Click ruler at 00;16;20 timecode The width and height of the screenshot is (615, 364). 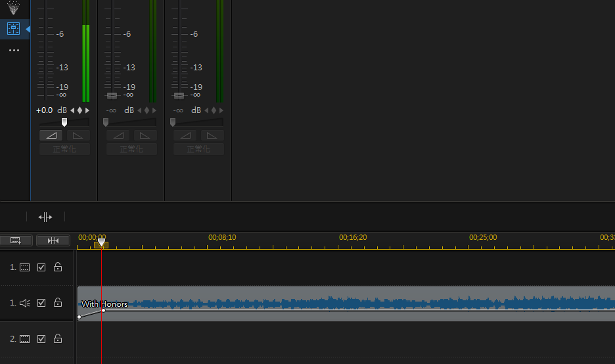click(353, 237)
